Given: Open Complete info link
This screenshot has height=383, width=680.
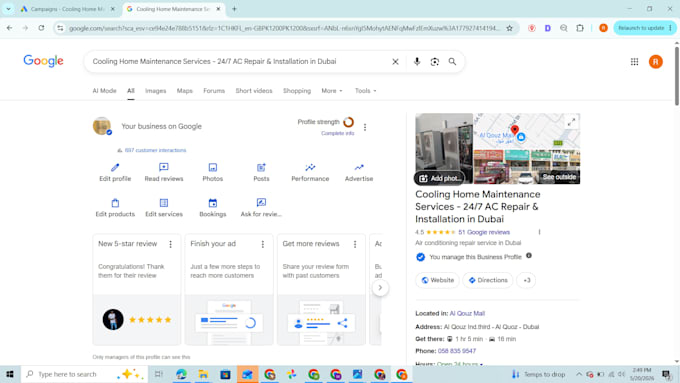Looking at the screenshot, I should pyautogui.click(x=337, y=133).
